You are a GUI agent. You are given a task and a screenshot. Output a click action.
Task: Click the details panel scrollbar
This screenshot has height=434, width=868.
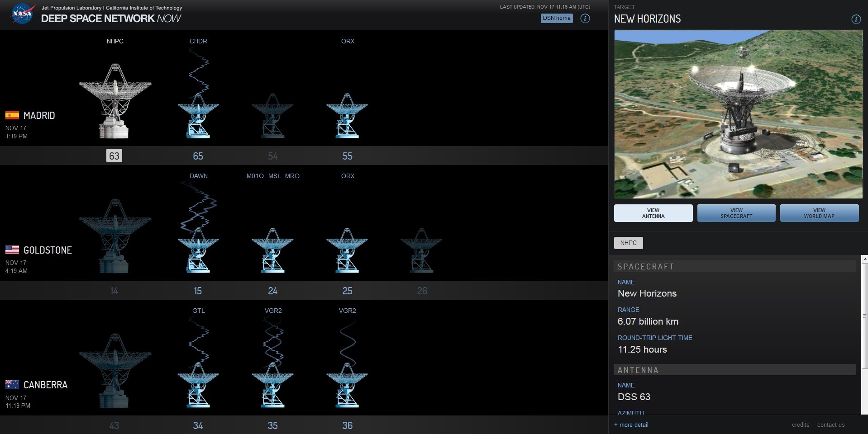click(865, 316)
